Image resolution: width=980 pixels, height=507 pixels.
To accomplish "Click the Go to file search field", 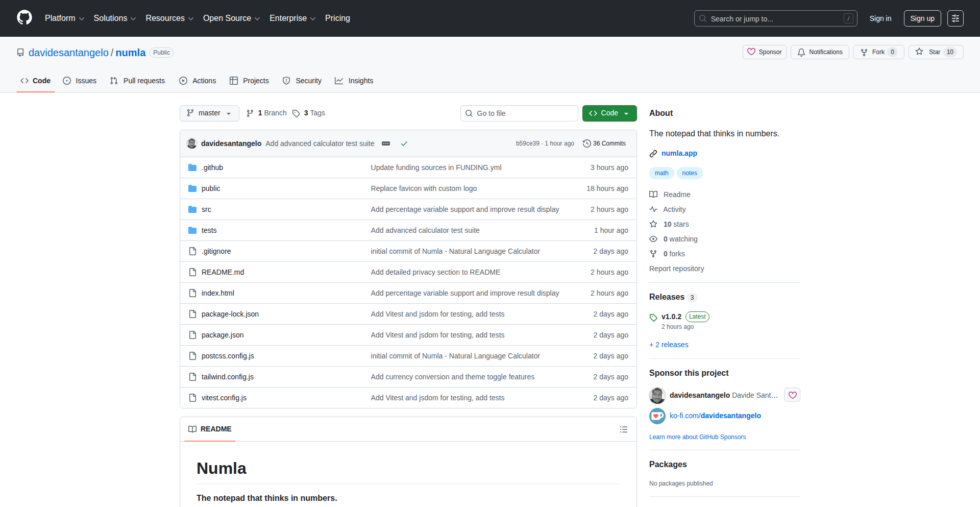I will pyautogui.click(x=519, y=113).
